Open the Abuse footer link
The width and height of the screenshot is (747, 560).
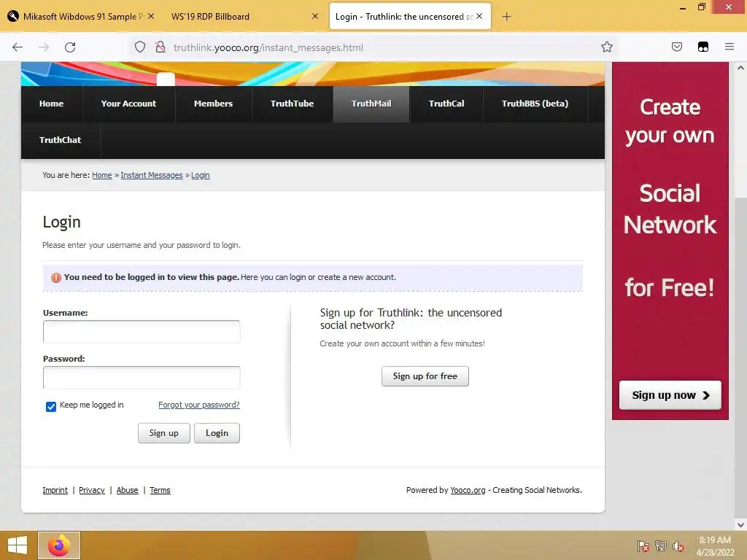pyautogui.click(x=127, y=490)
